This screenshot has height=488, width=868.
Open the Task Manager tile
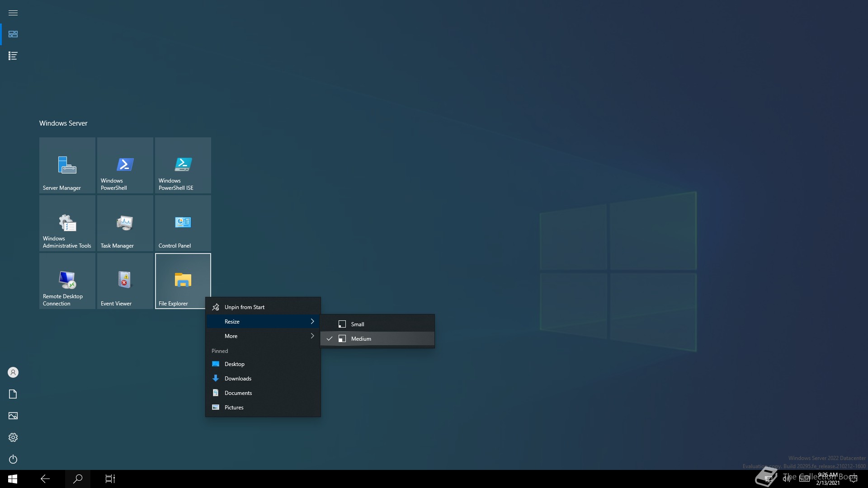pyautogui.click(x=125, y=223)
